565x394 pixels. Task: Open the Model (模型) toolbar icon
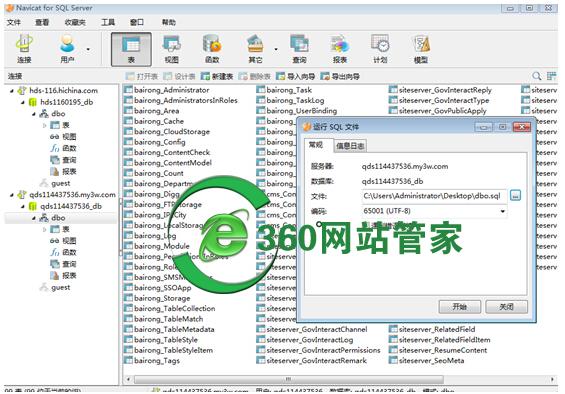[421, 49]
